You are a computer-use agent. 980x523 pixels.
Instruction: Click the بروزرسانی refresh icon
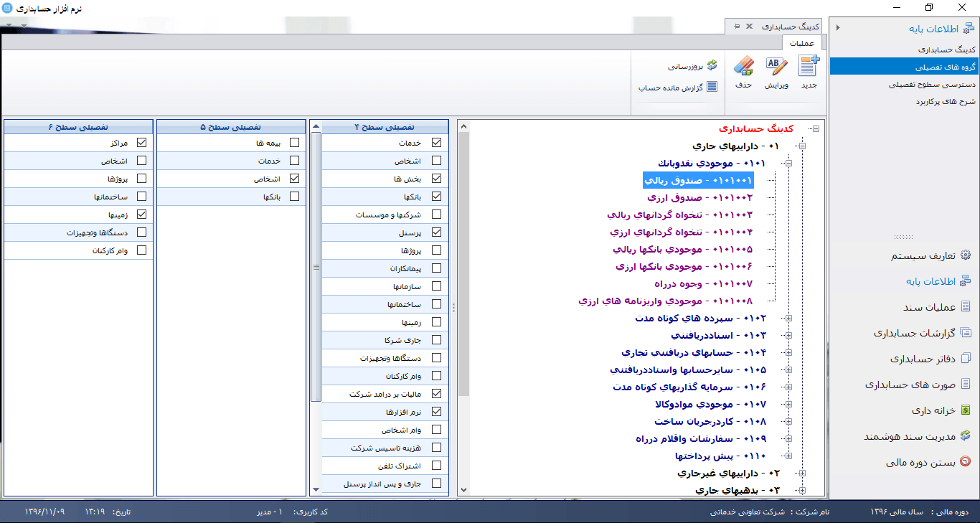point(712,66)
